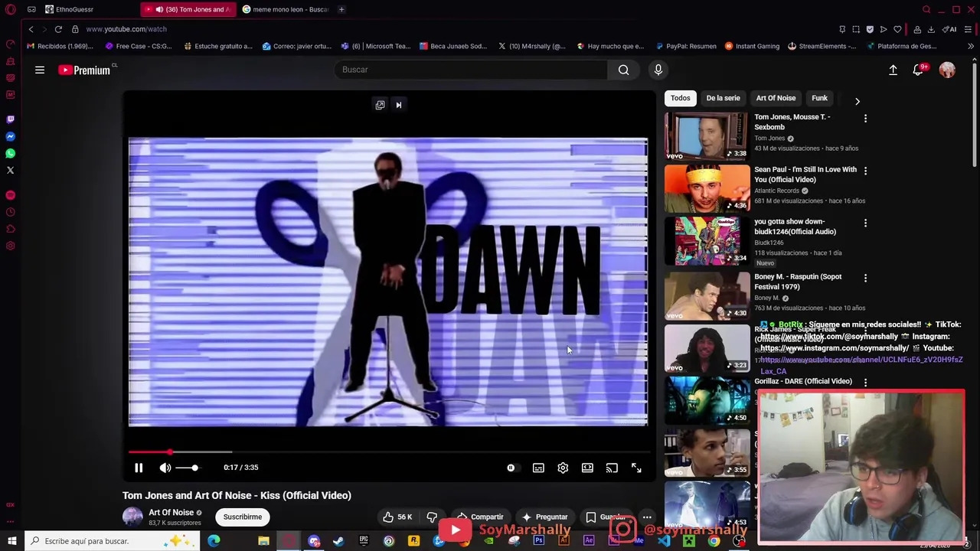Screen dimensions: 980x551
Task: Dislike the video with thumbs down
Action: coord(432,517)
